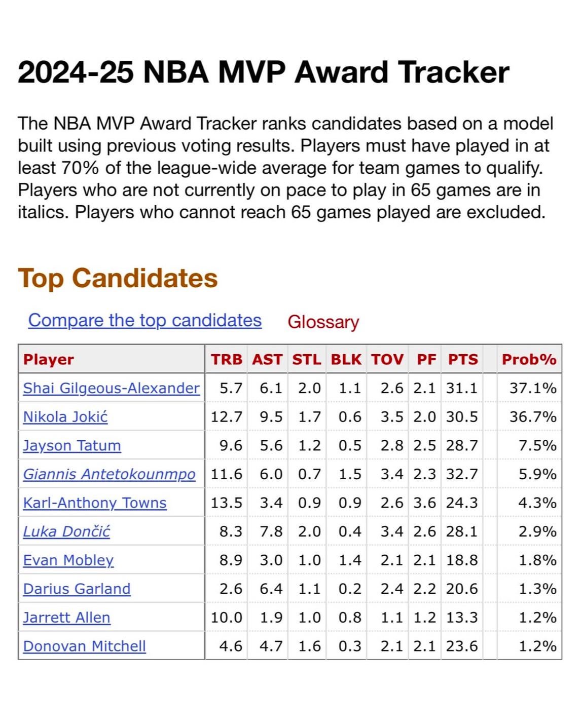
Task: Open Jayson Tatum's player link
Action: tap(72, 446)
